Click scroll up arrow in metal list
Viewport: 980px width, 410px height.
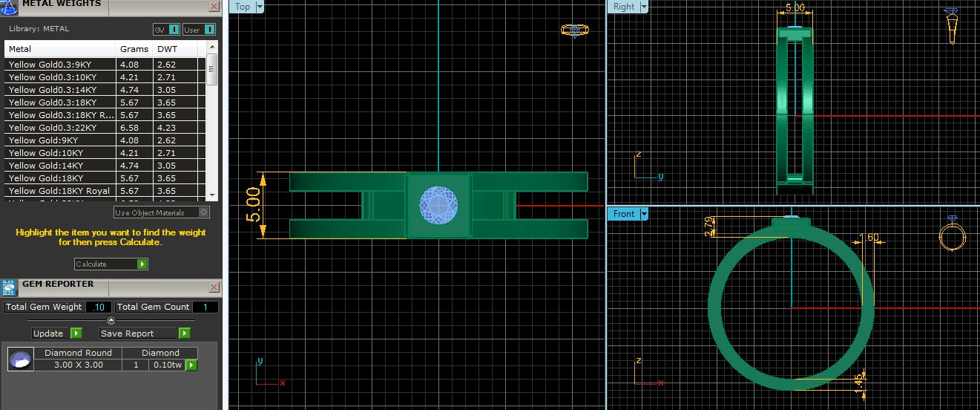(x=212, y=48)
